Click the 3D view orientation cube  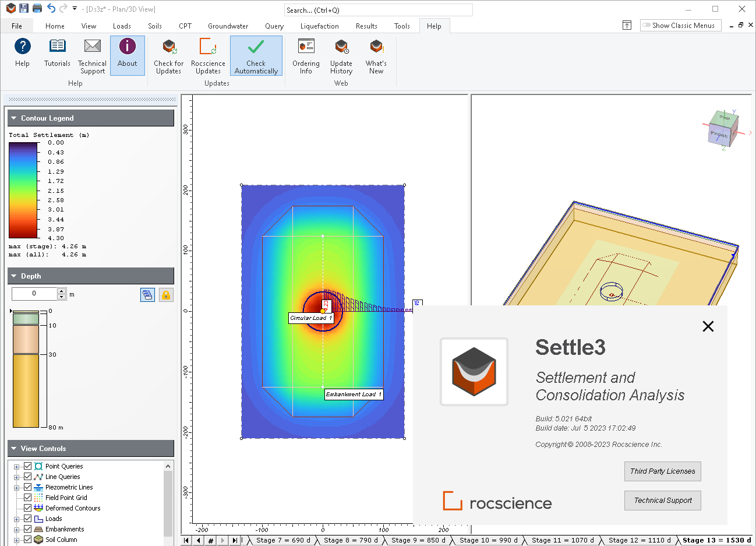coord(724,129)
